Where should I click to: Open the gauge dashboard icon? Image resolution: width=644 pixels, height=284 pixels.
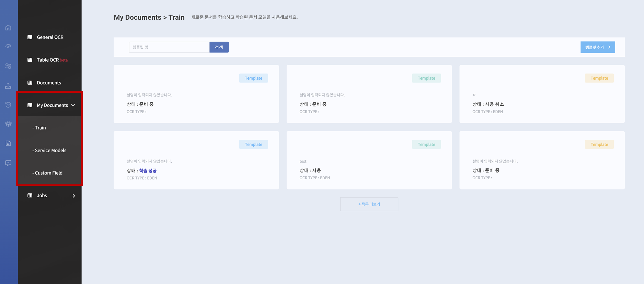point(8,47)
